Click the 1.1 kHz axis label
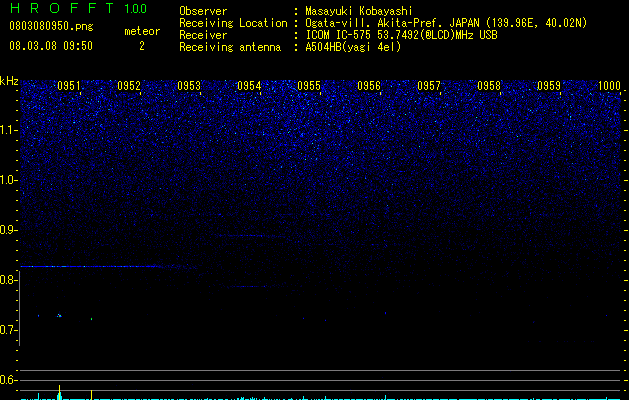This screenshot has height=400, width=629. coord(9,130)
